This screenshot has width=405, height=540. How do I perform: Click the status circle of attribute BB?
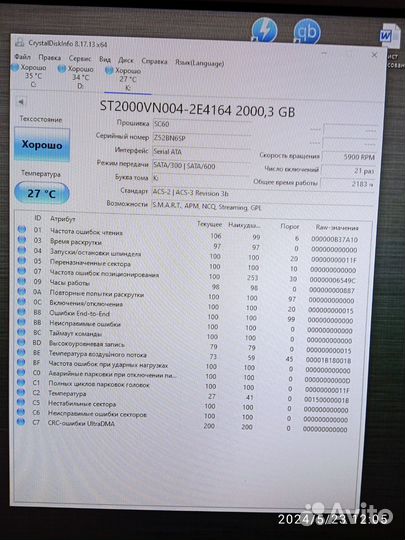point(21,322)
